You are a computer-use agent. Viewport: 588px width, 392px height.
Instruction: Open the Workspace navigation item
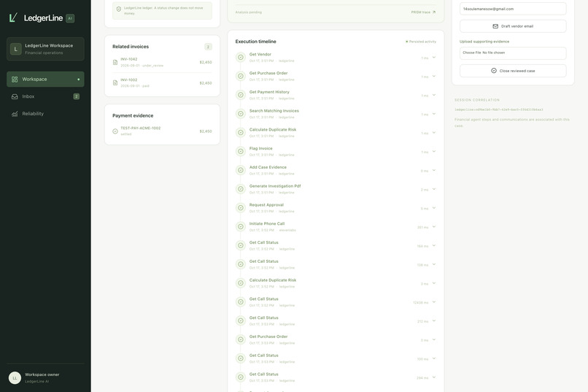pyautogui.click(x=45, y=79)
